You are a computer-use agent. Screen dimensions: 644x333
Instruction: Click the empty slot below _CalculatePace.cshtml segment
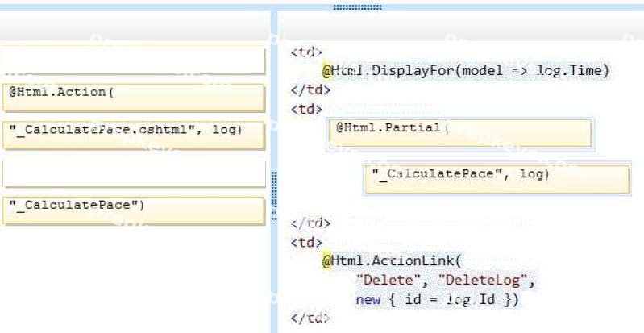(134, 173)
